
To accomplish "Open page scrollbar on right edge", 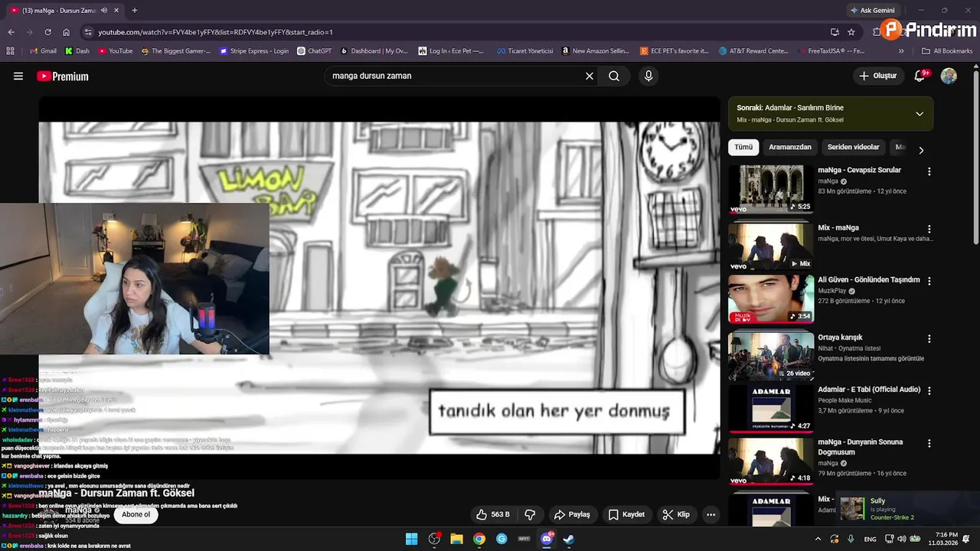I will coord(975,157).
